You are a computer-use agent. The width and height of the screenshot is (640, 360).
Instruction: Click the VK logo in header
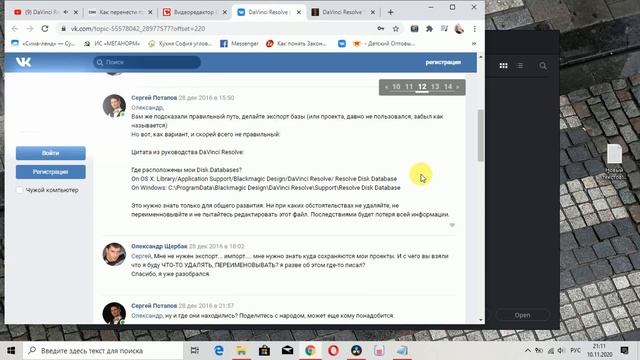23,62
